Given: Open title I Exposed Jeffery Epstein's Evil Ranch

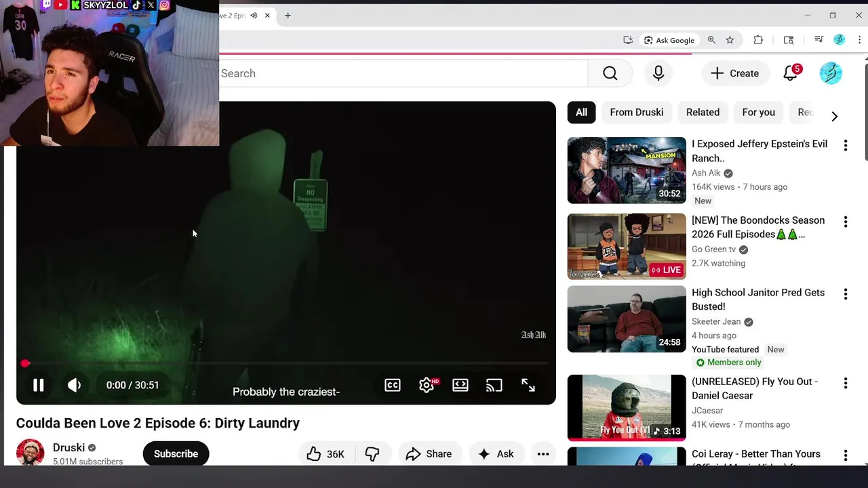Looking at the screenshot, I should point(759,151).
